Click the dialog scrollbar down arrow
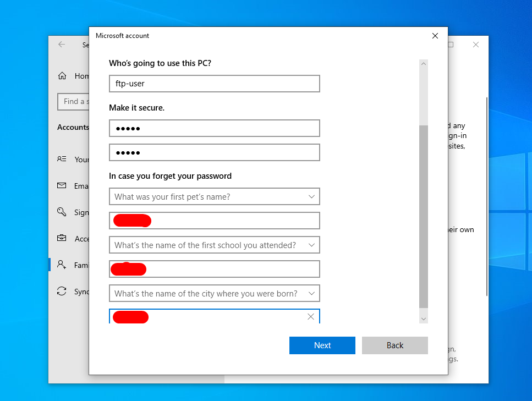This screenshot has width=532, height=401. click(x=424, y=319)
